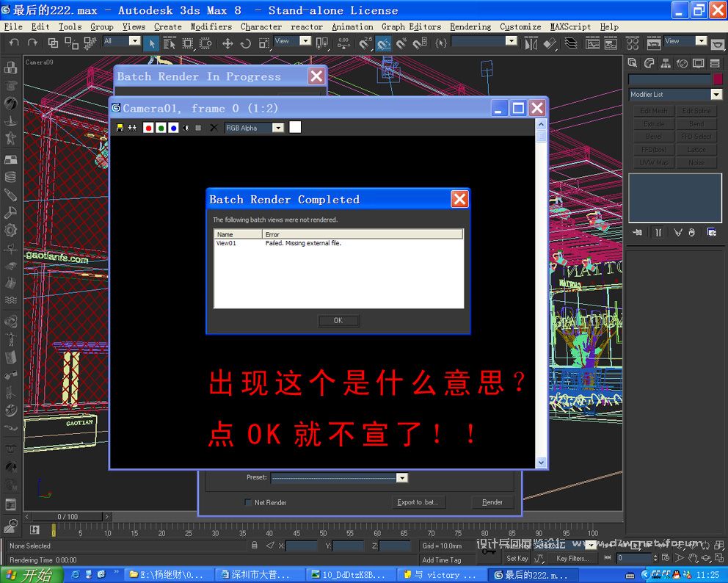Open the Customize menu
This screenshot has height=583, width=728.
(x=520, y=27)
